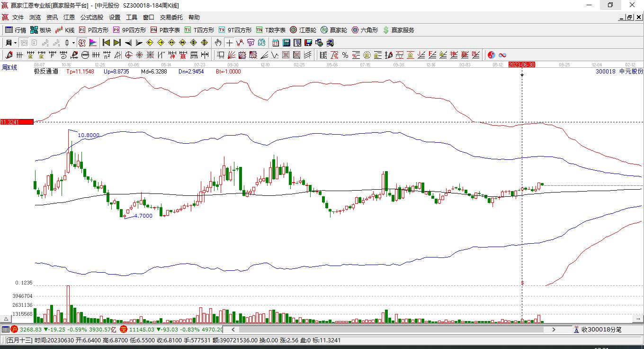Open the 江恩轮 Gann wheel tool
The width and height of the screenshot is (644, 349).
[303, 30]
